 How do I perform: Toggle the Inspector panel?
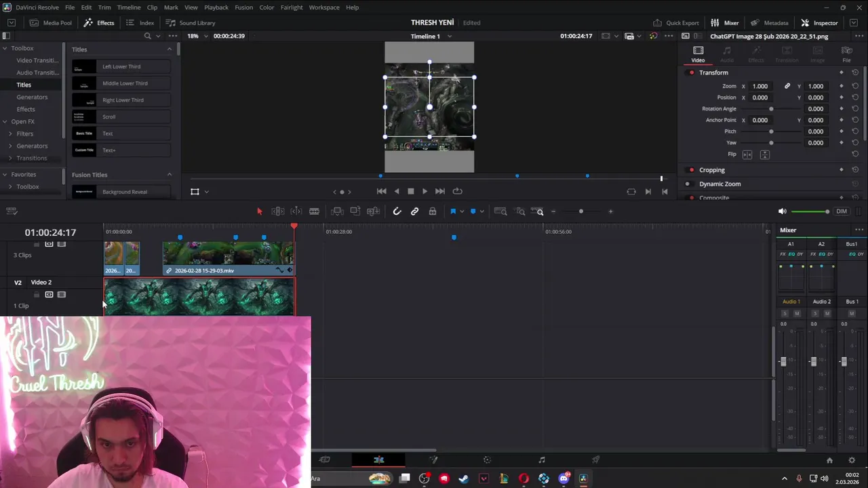pos(820,22)
